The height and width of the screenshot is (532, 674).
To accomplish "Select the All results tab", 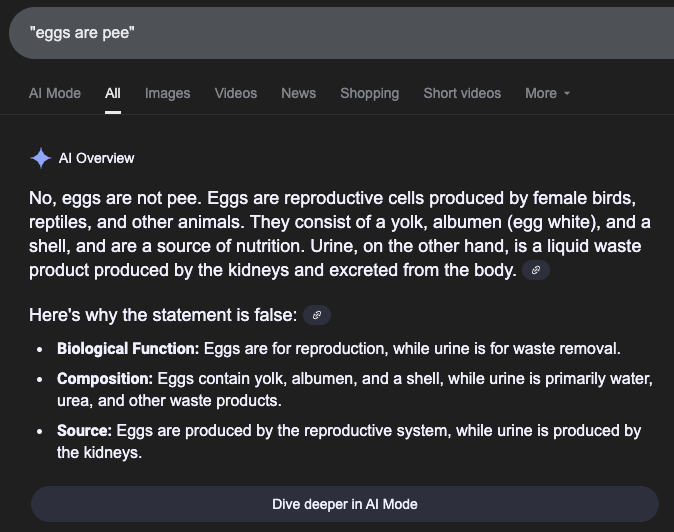I will point(113,93).
